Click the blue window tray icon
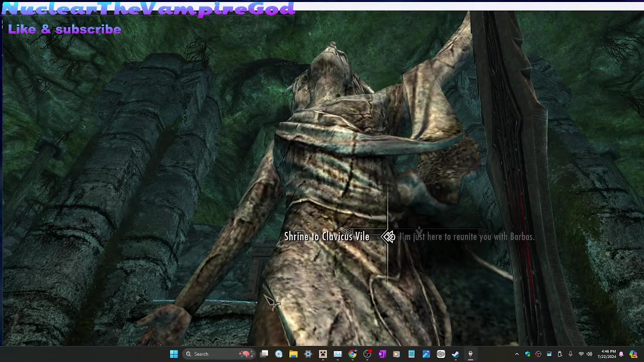Image resolution: width=644 pixels, height=362 pixels. pos(549,354)
